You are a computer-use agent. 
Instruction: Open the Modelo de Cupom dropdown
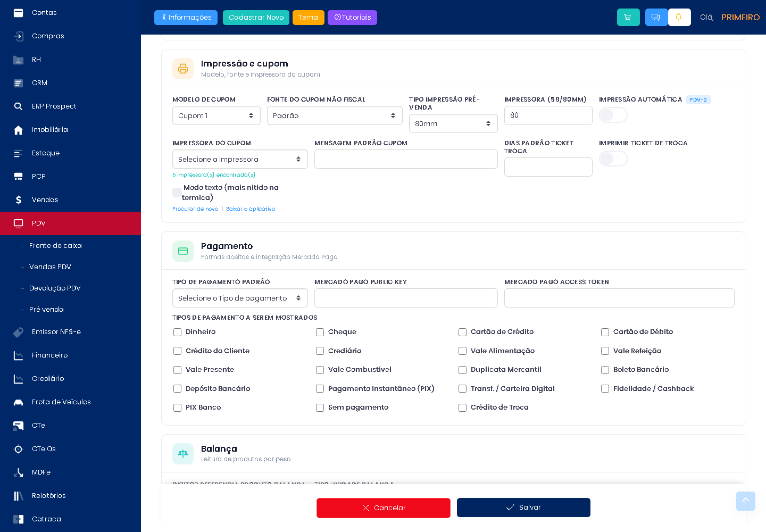tap(217, 115)
